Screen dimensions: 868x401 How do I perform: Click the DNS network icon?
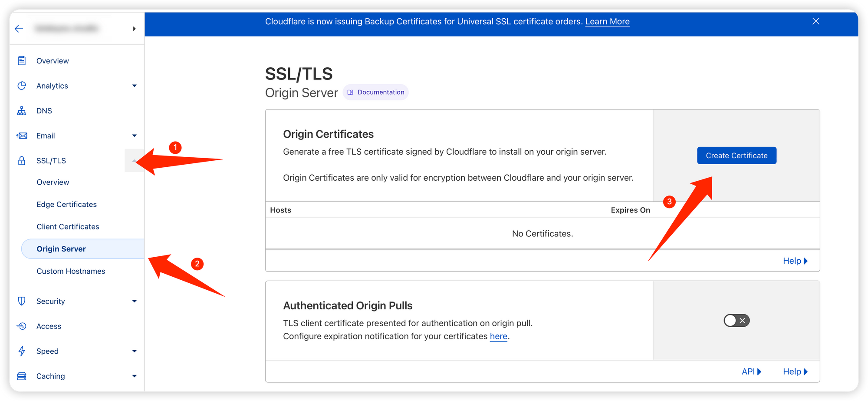click(22, 111)
